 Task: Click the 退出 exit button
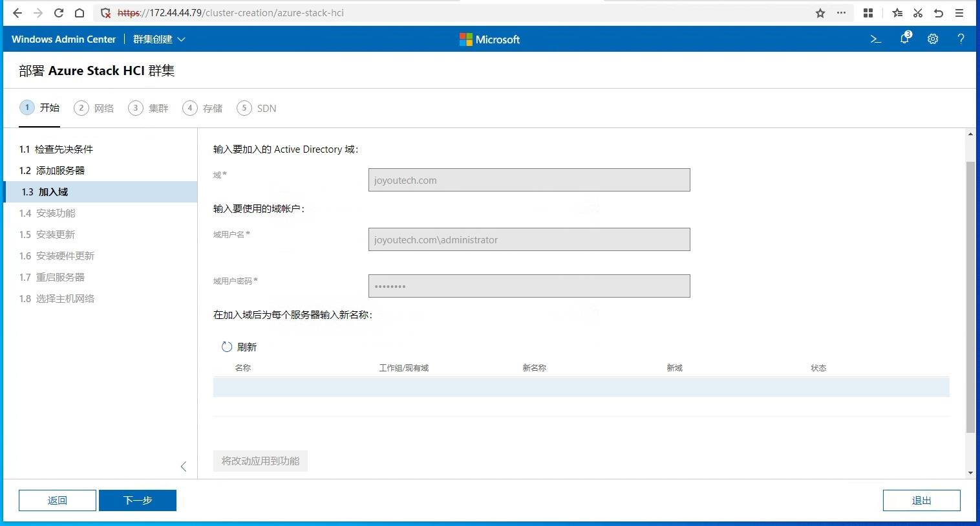tap(922, 500)
